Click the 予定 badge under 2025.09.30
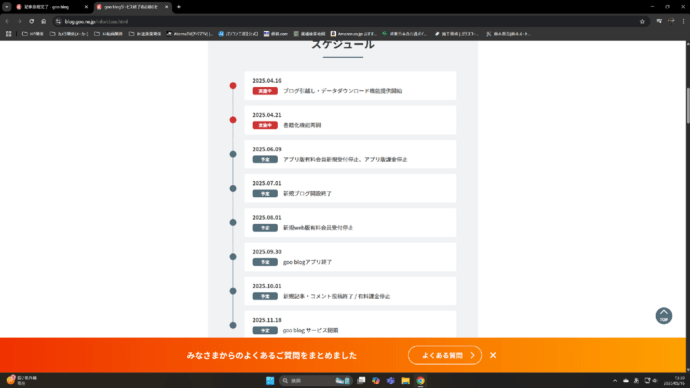 click(265, 262)
